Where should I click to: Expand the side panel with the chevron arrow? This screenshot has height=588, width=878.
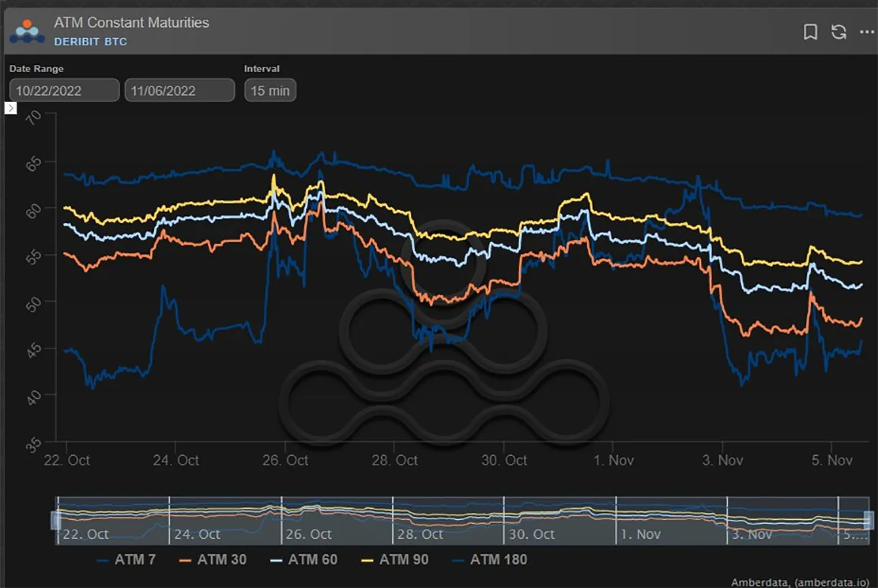pyautogui.click(x=11, y=108)
